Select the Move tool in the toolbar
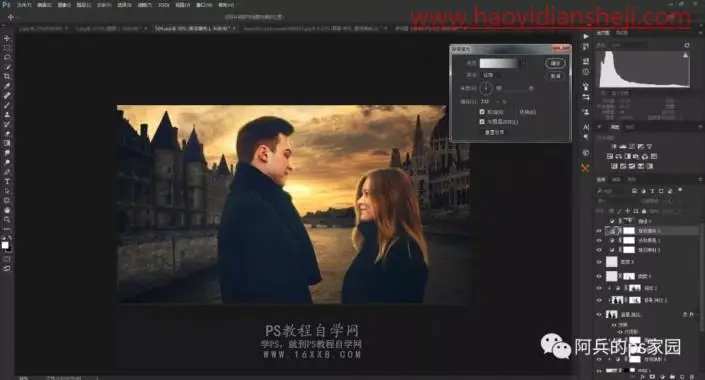 pyautogui.click(x=7, y=39)
